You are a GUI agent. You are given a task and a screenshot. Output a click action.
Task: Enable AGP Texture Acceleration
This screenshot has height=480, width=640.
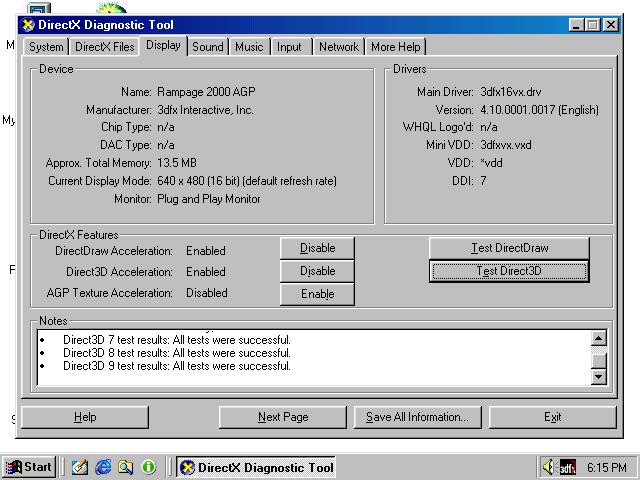pyautogui.click(x=317, y=294)
